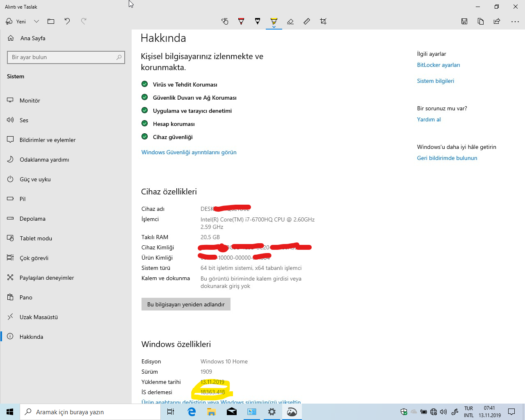Select the eraser tool
Image resolution: width=525 pixels, height=420 pixels.
pos(290,21)
